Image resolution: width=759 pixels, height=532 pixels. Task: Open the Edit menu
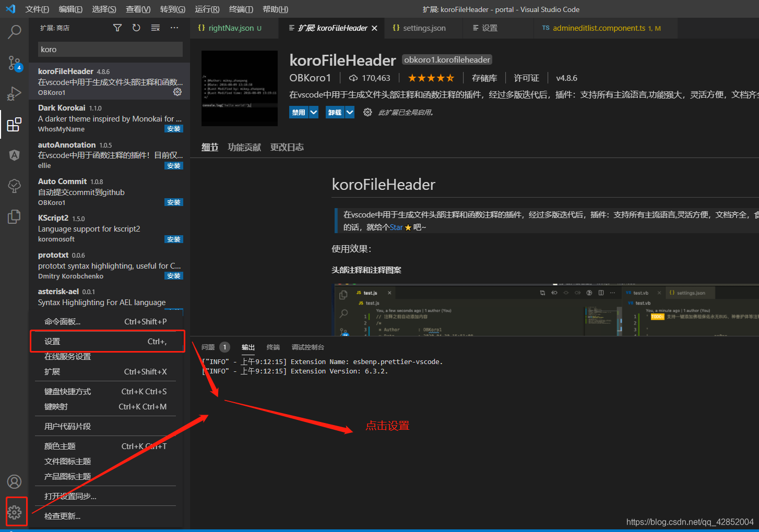(x=70, y=9)
